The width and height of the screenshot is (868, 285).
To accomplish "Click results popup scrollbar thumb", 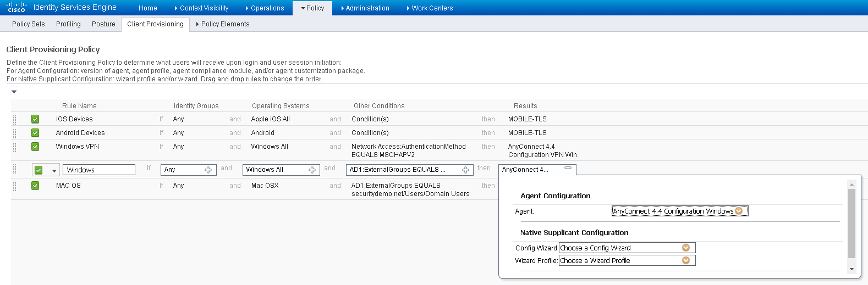I will [x=851, y=223].
